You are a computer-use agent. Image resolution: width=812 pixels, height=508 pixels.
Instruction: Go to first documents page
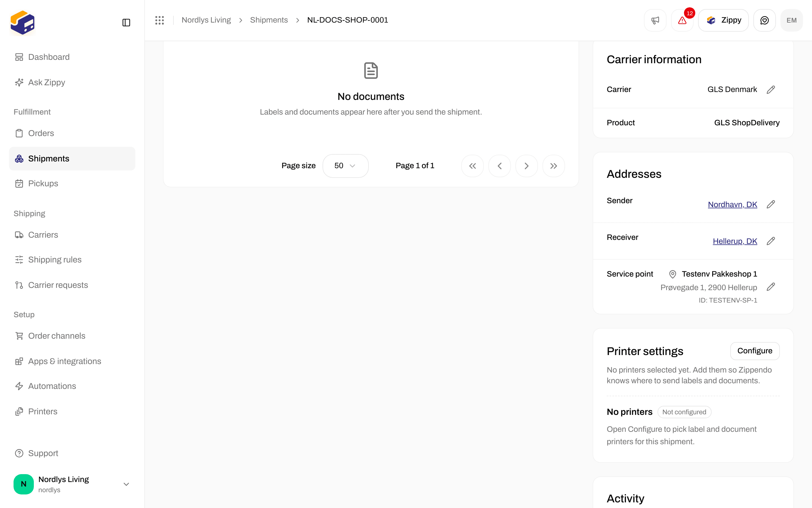click(x=473, y=166)
